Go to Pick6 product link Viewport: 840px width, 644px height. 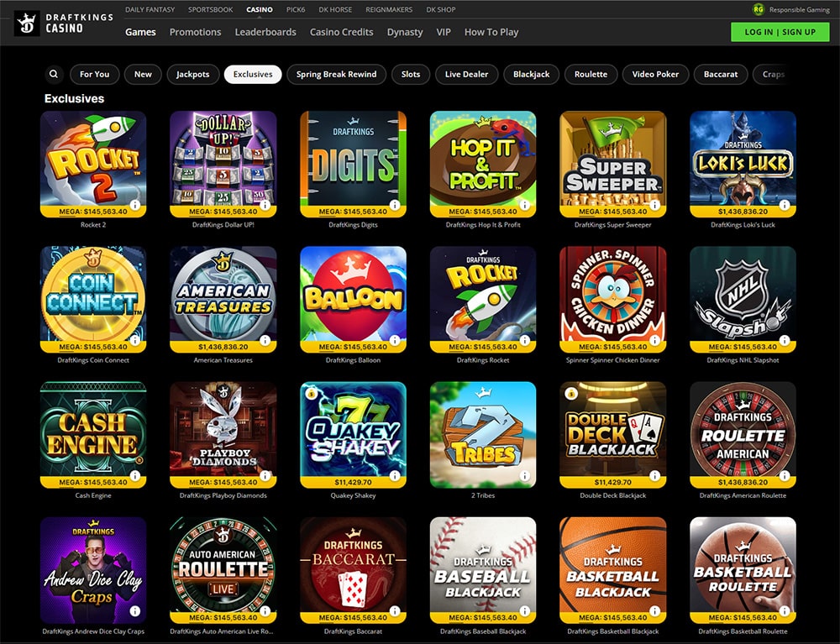[295, 9]
